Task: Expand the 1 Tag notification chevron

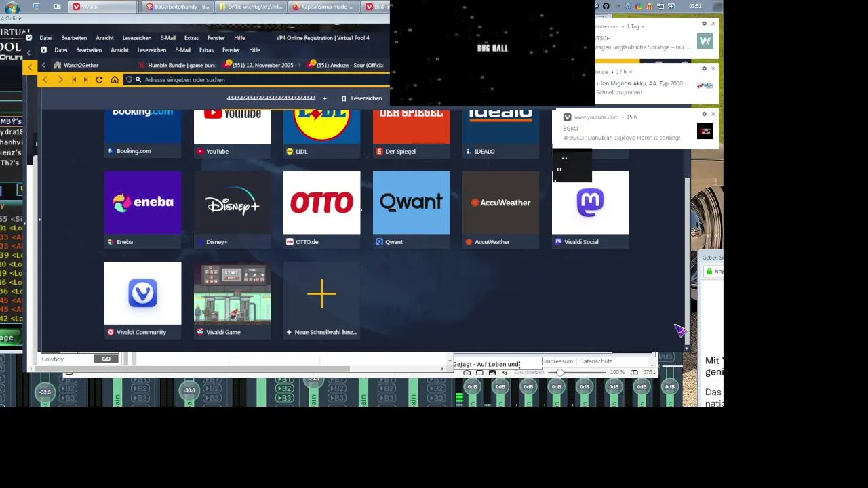Action: click(x=643, y=26)
